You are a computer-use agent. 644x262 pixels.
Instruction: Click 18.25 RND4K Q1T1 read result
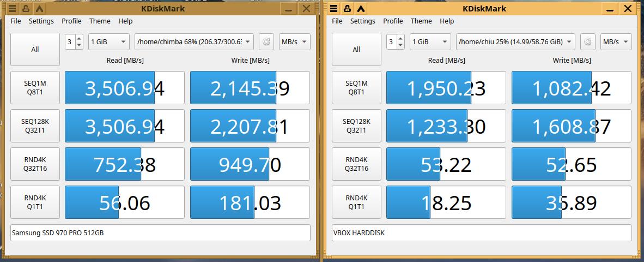(446, 203)
